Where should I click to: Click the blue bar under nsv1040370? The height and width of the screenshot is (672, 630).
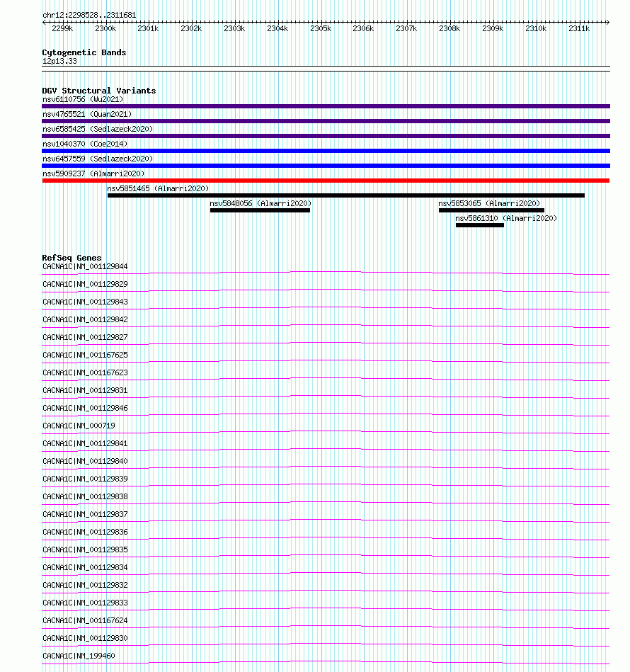click(x=326, y=151)
